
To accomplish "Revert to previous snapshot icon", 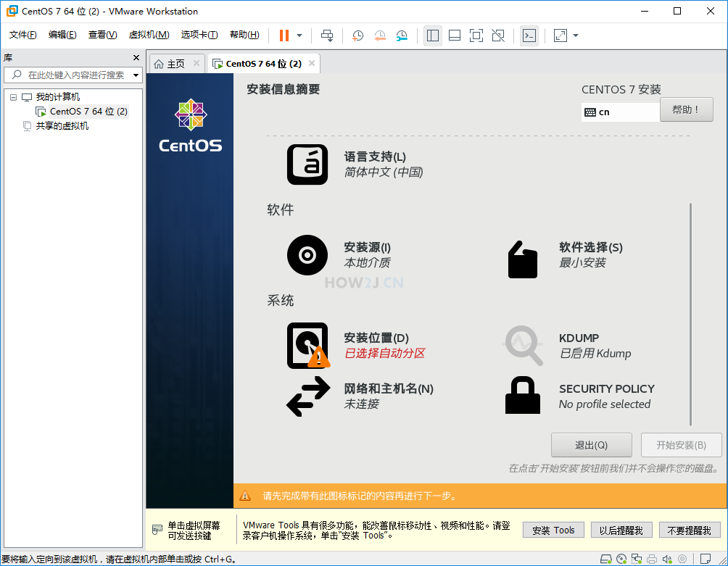I will coord(380,36).
